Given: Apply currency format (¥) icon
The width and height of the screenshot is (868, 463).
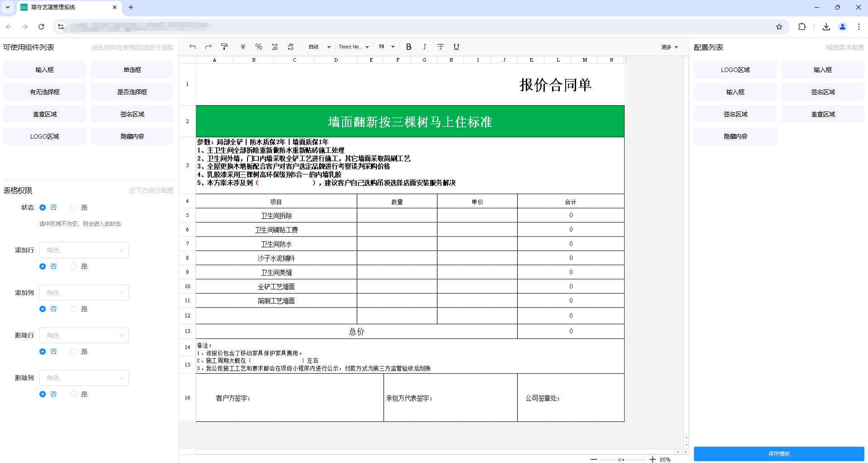Looking at the screenshot, I should tap(243, 47).
